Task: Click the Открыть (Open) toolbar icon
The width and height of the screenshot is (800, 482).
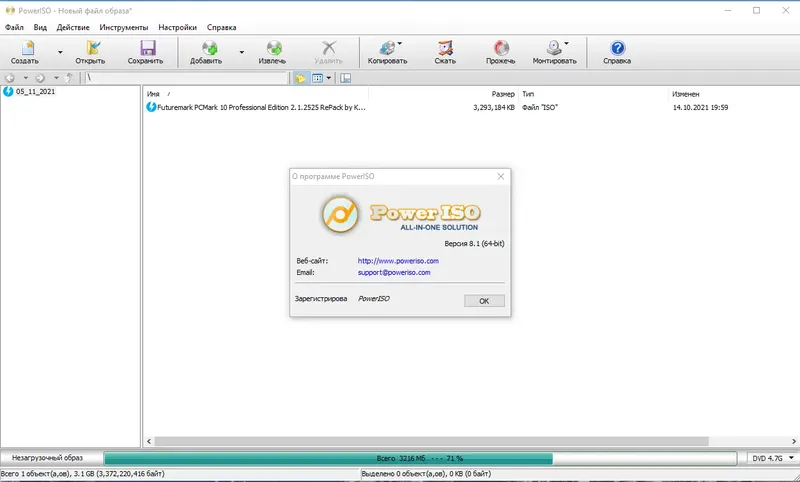Action: tap(90, 52)
